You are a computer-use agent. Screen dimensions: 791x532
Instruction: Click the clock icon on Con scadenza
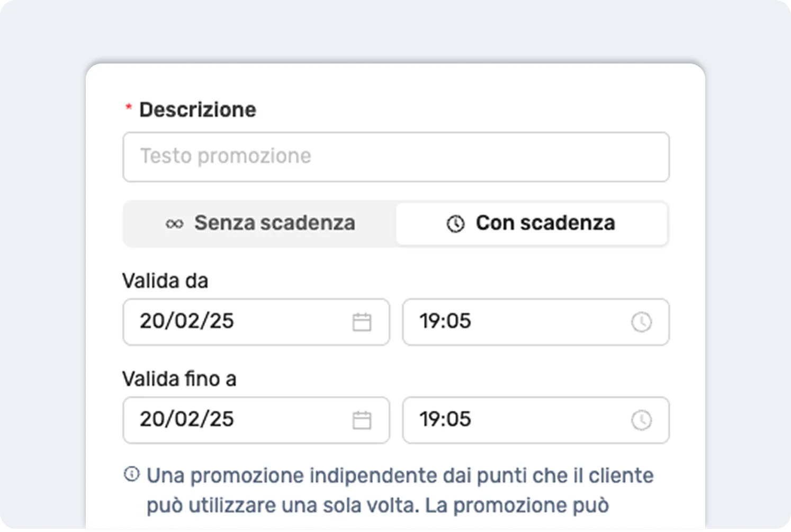pyautogui.click(x=454, y=223)
